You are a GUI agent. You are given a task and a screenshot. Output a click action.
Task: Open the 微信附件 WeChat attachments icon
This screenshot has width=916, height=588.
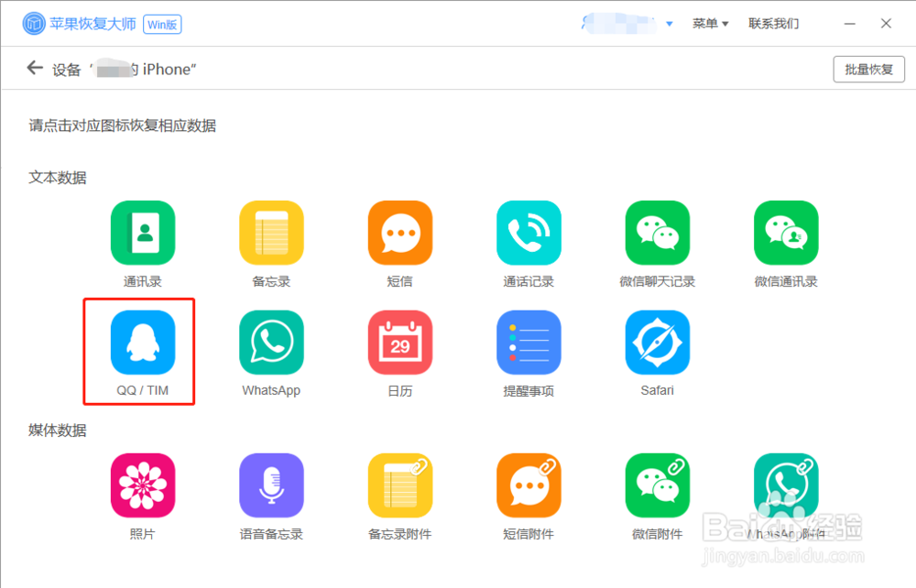(x=657, y=485)
